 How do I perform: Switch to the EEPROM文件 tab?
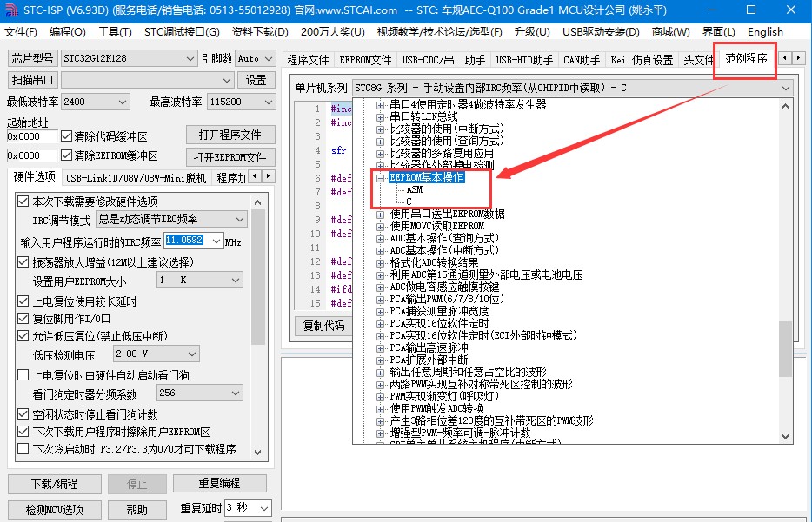(365, 60)
